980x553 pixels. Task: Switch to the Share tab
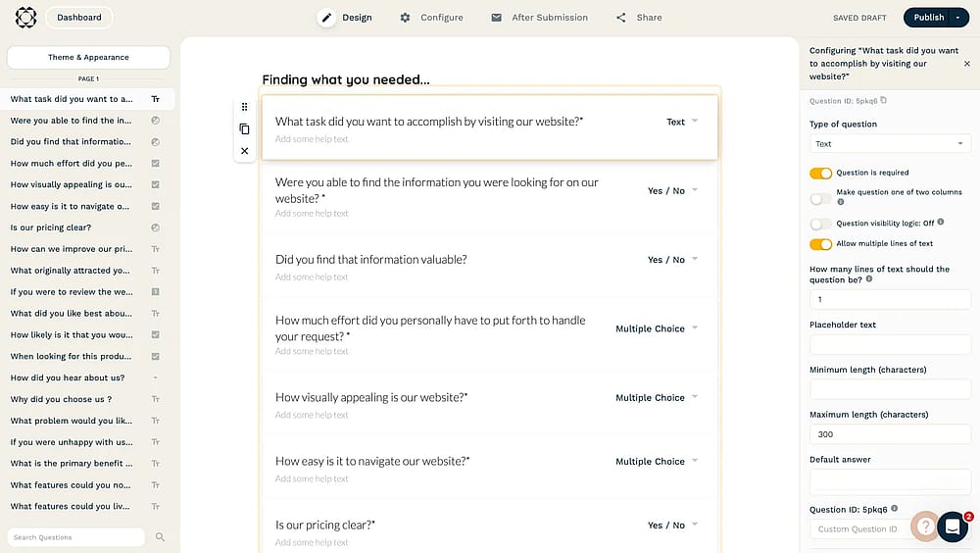[639, 18]
